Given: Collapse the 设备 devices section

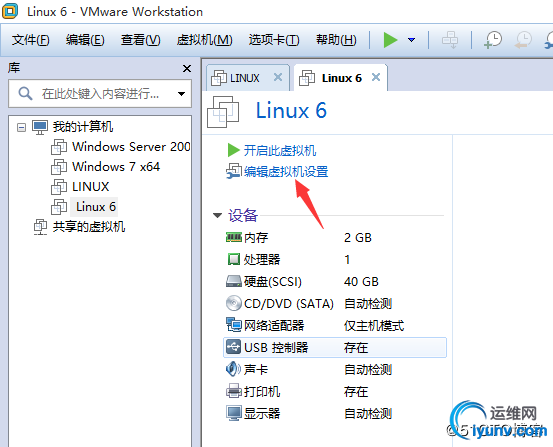Looking at the screenshot, I should pos(217,215).
